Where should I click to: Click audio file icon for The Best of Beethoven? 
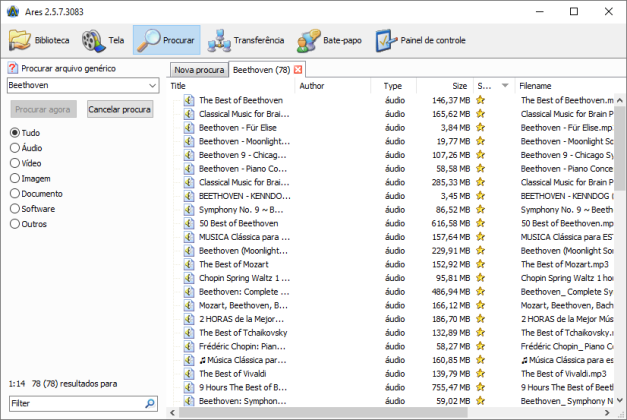point(189,100)
